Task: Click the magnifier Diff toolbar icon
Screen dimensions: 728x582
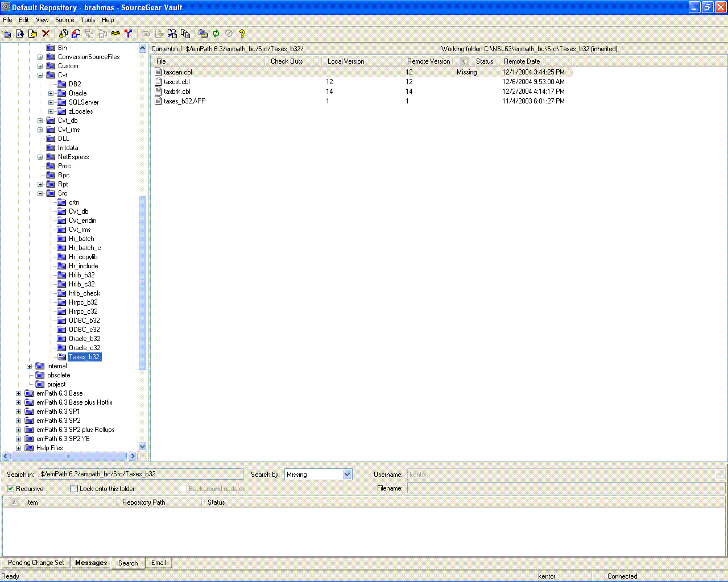Action: click(x=172, y=34)
